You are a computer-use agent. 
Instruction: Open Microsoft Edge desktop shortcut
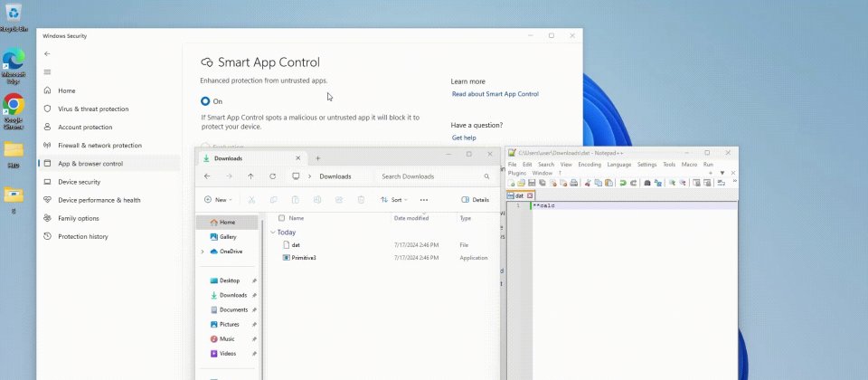click(x=14, y=66)
